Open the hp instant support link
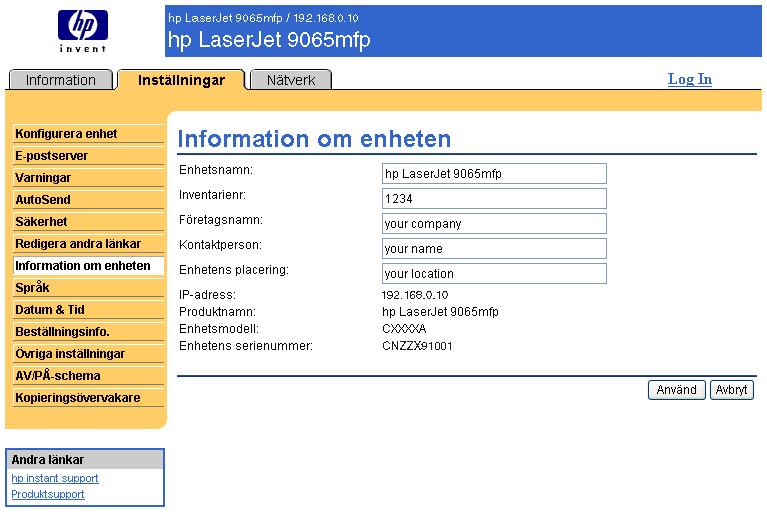This screenshot has height=519, width=767. click(55, 478)
